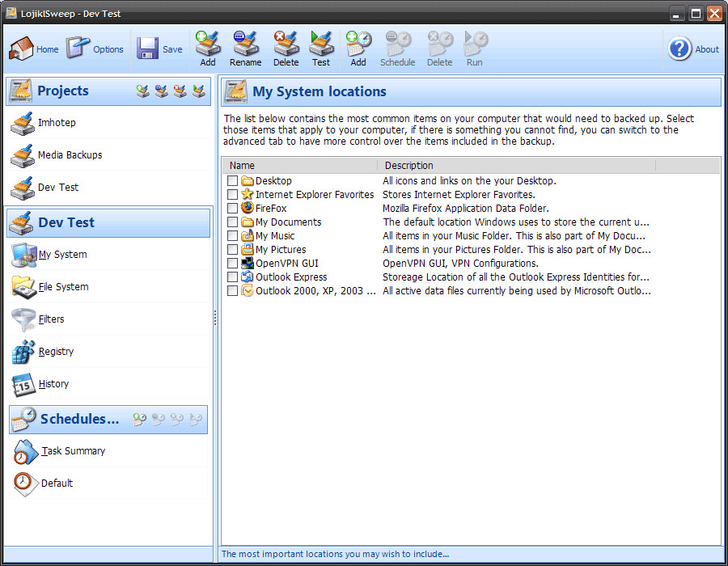Sort by the Description column header

tap(516, 166)
